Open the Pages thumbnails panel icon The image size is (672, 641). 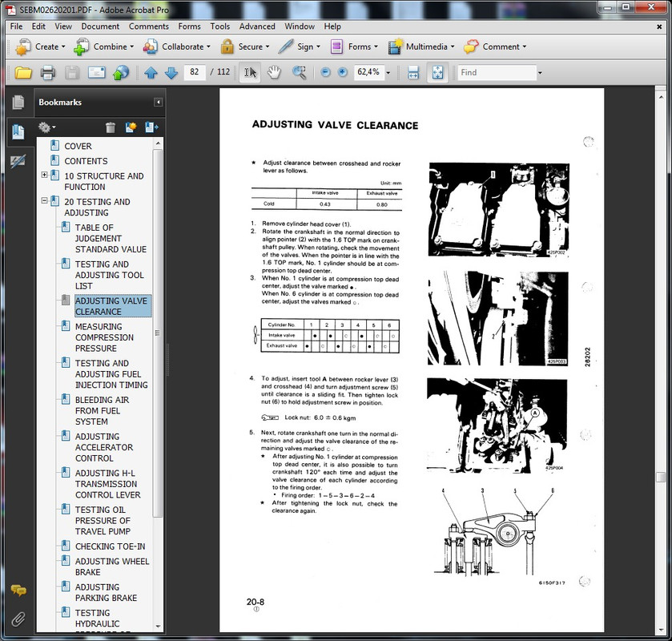coord(18,102)
